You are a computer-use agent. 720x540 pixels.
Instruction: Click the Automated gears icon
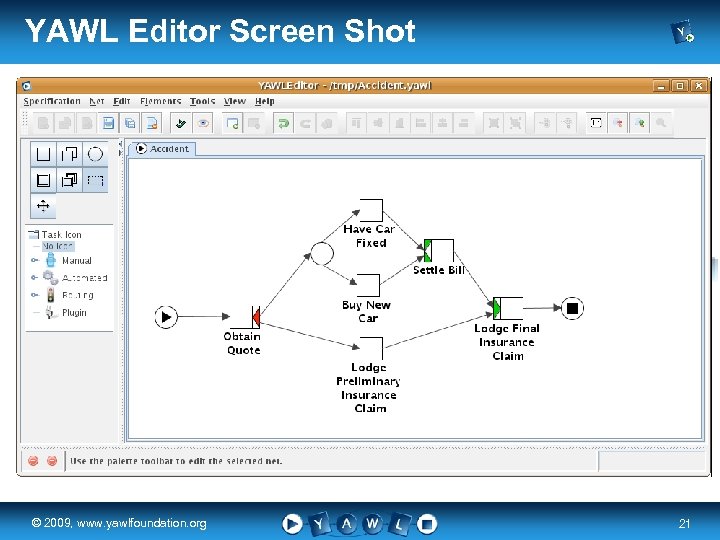pos(51,277)
